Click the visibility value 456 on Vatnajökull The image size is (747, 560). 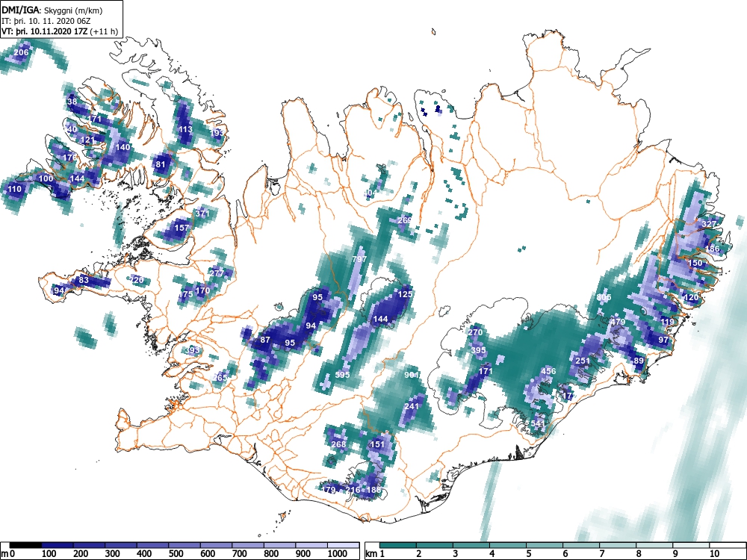pyautogui.click(x=549, y=371)
